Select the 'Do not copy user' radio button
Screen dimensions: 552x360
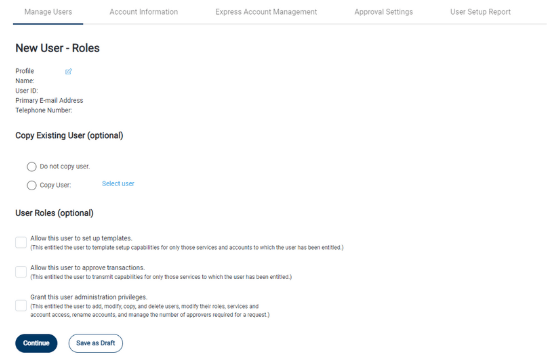[x=32, y=166]
